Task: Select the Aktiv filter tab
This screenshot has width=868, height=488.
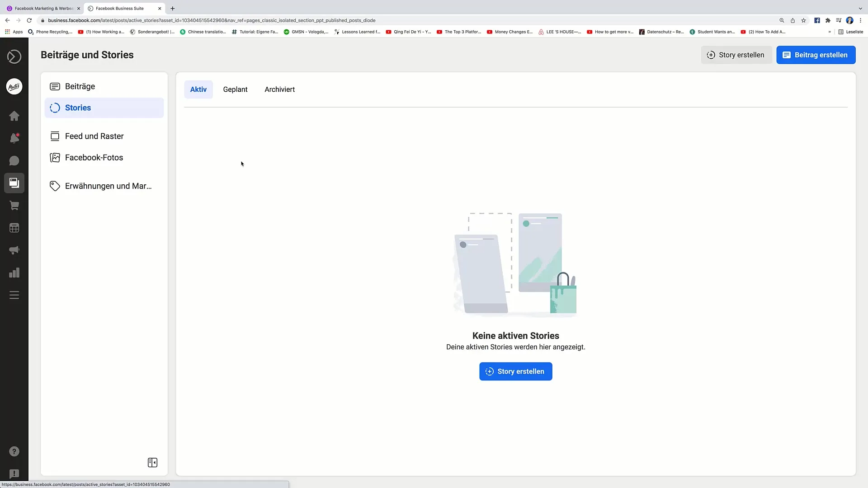Action: point(198,89)
